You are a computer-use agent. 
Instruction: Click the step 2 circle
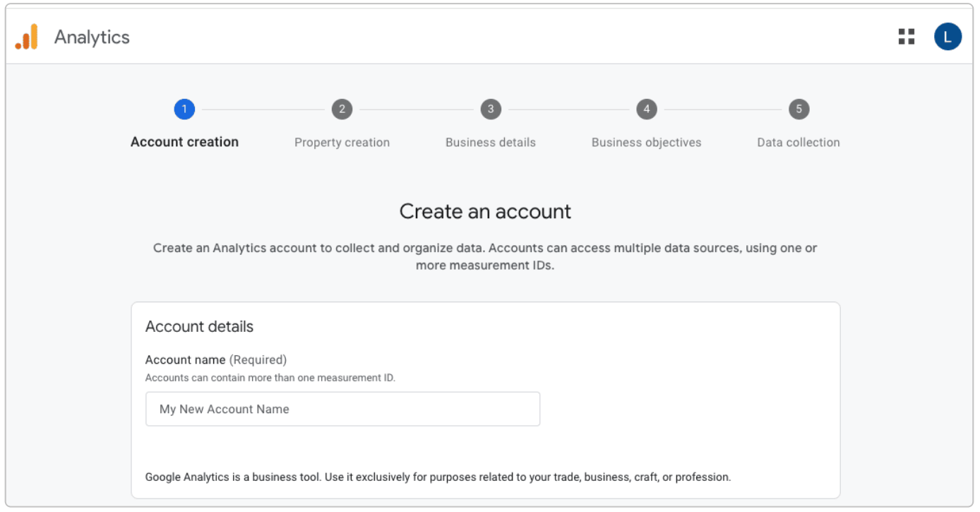[342, 109]
